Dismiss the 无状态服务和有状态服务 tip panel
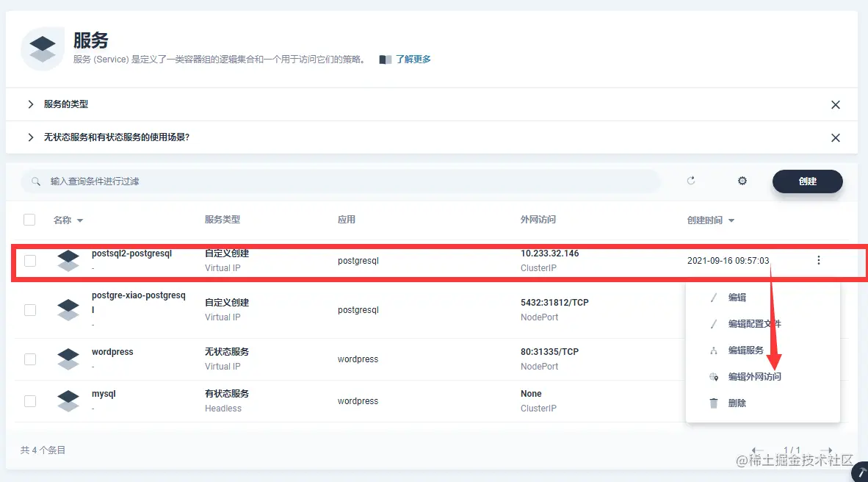The height and width of the screenshot is (482, 868). tap(836, 138)
